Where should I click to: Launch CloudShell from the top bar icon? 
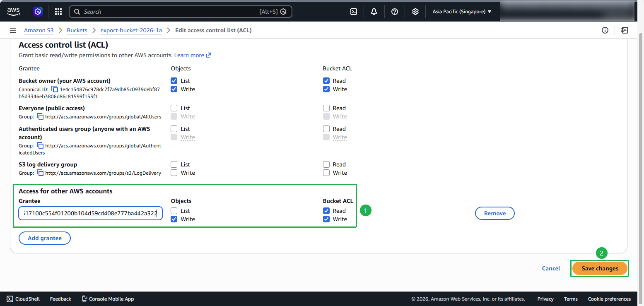(354, 12)
